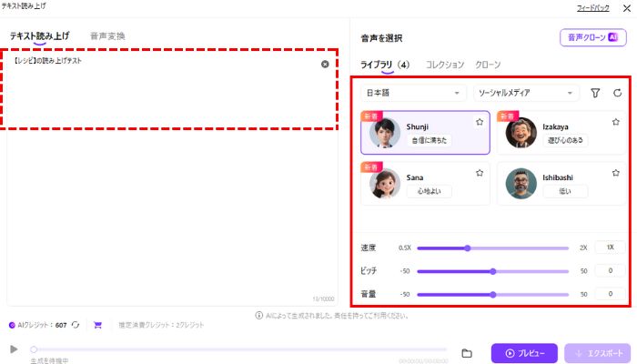Switch to the 音声変換 tab
Viewport: 637px width, 364px height.
point(107,36)
